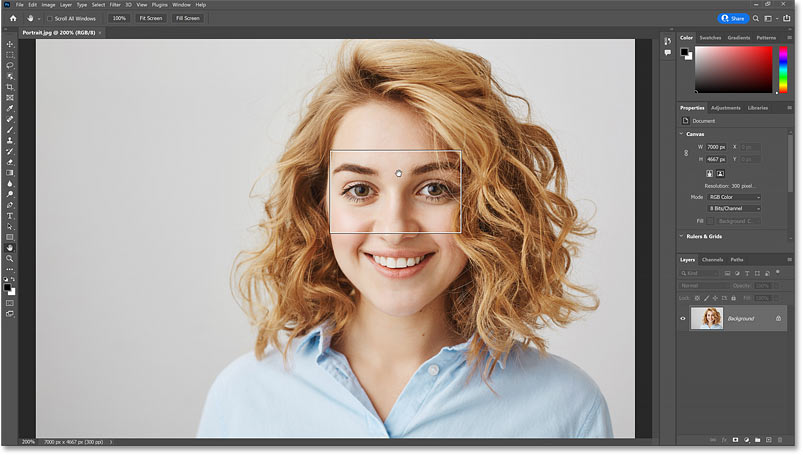
Task: Select the Object Selection tool
Action: (x=10, y=76)
